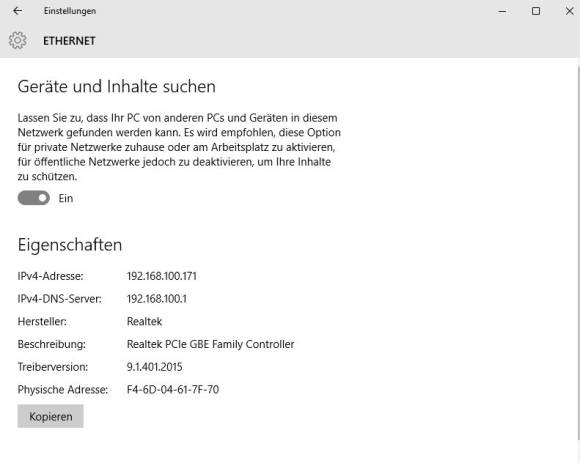The width and height of the screenshot is (580, 463).
Task: Click the DNS server value 192.168.100.1
Action: tap(157, 299)
